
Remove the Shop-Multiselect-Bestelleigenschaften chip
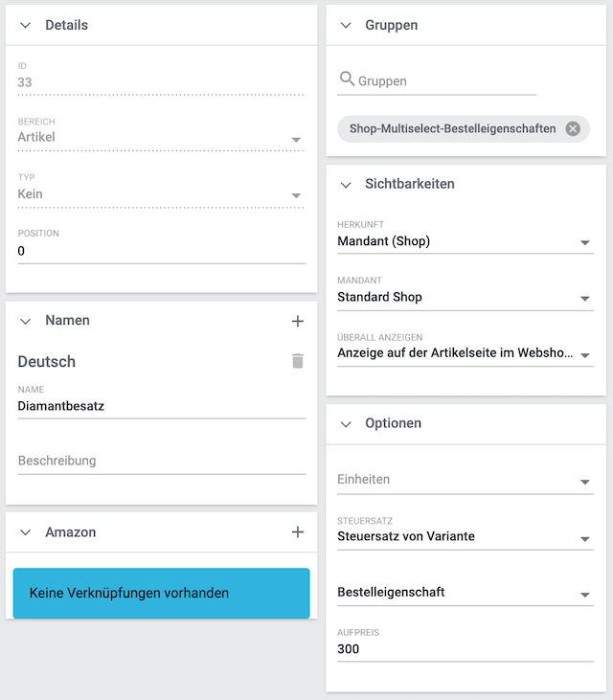point(573,129)
